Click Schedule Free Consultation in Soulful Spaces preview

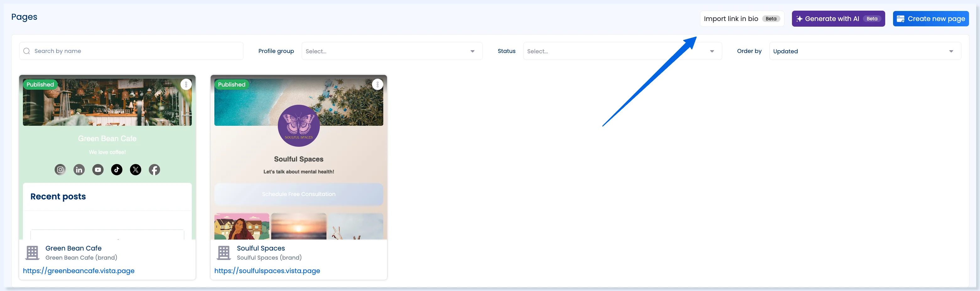click(x=299, y=194)
